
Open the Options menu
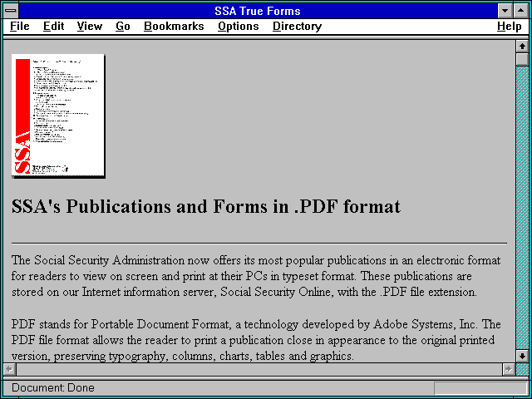coord(239,27)
